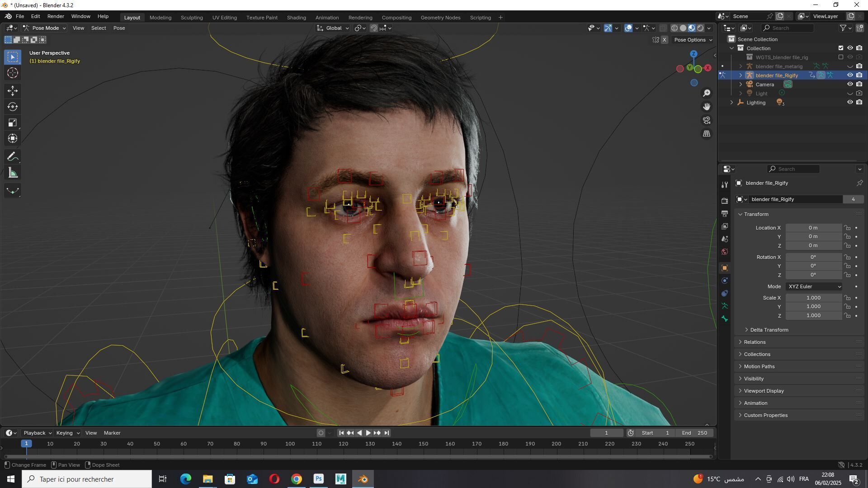Image resolution: width=868 pixels, height=488 pixels.
Task: Switch to orthographic grid view icon
Action: click(707, 134)
